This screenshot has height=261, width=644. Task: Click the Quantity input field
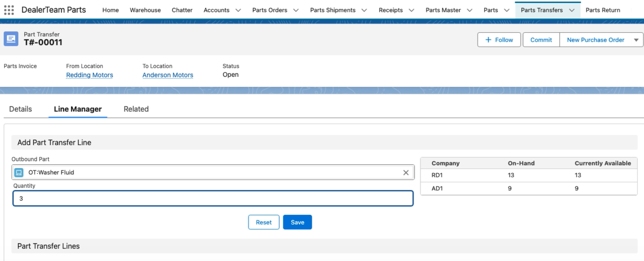(x=213, y=198)
